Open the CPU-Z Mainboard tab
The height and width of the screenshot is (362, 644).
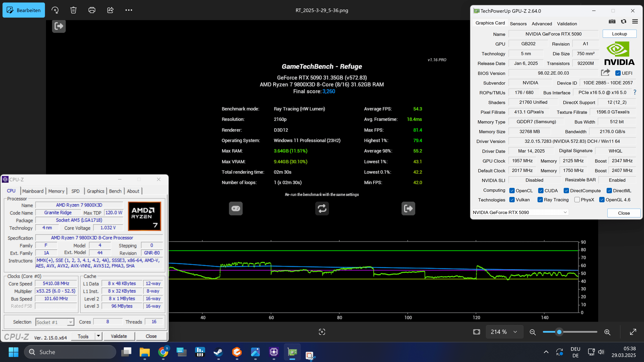pos(33,191)
